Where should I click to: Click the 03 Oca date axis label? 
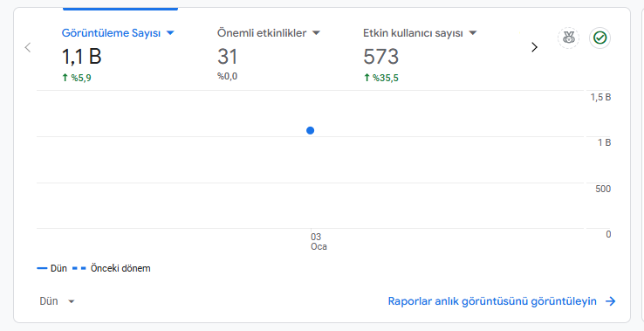[319, 242]
